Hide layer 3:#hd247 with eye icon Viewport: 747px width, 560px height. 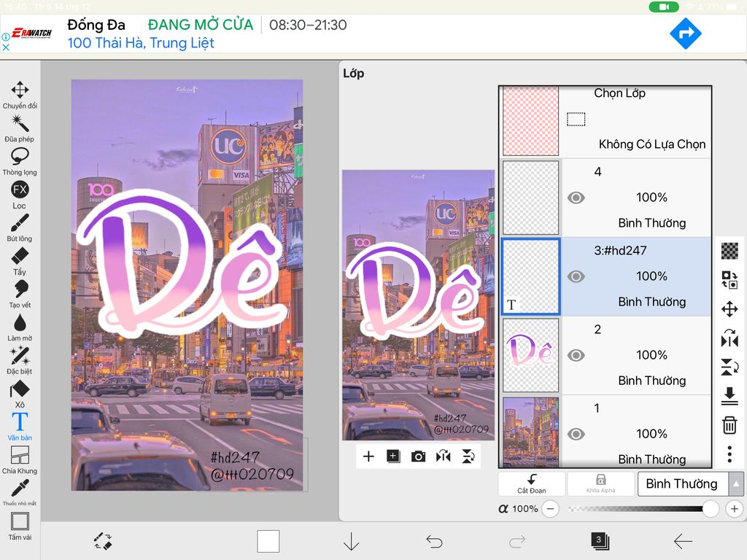pyautogui.click(x=576, y=276)
